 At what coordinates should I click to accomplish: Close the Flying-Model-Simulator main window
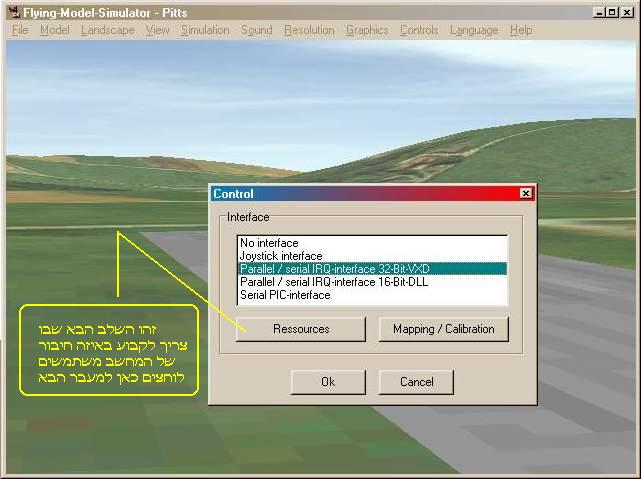627,13
